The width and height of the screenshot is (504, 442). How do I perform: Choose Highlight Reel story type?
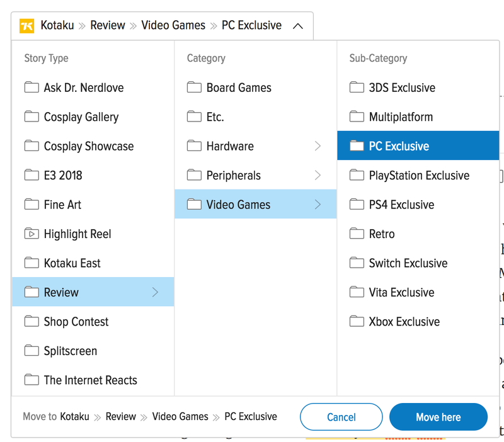93,234
